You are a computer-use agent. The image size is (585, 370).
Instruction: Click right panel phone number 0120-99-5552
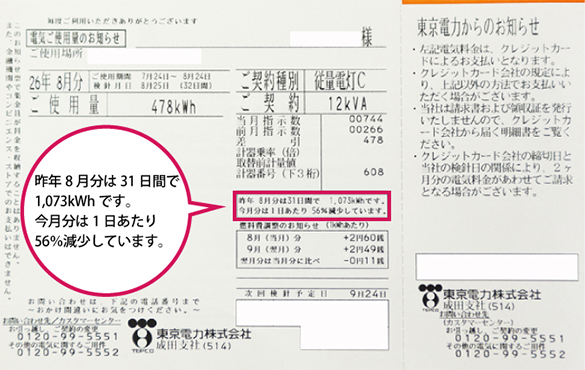pyautogui.click(x=510, y=354)
